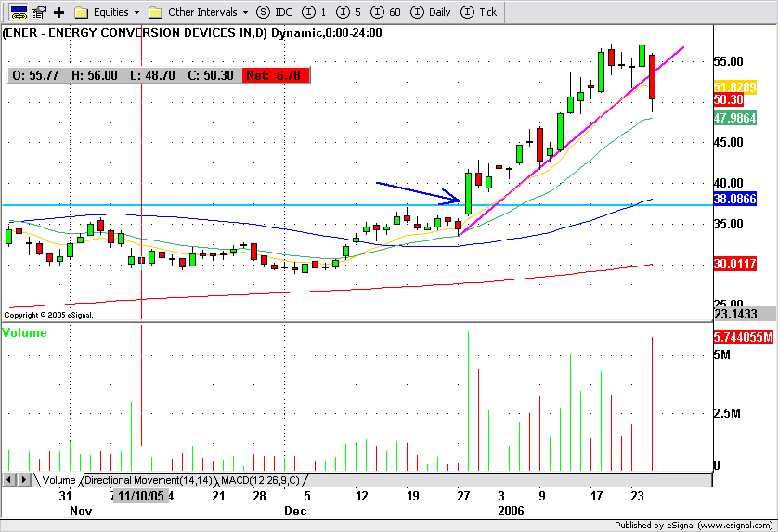Click the H: 56.00 high value
The width and height of the screenshot is (778, 532).
point(95,75)
